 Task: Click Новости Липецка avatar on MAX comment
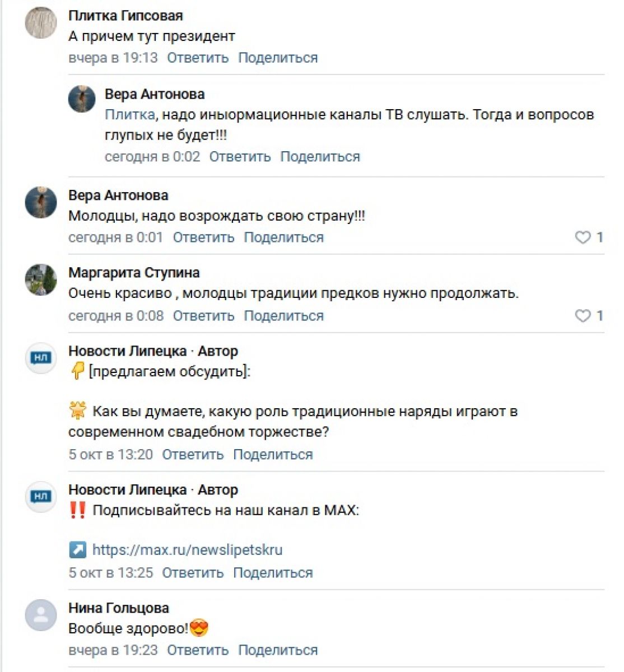(x=41, y=497)
